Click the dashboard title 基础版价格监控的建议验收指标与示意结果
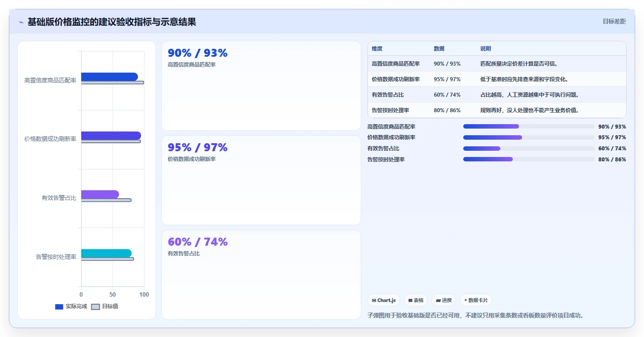 coord(112,22)
